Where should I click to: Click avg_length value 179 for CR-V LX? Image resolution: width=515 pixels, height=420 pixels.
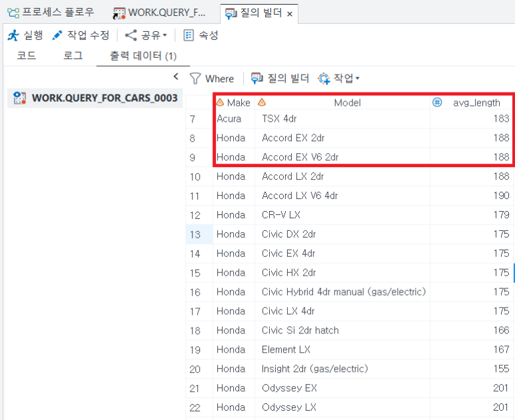coord(471,215)
